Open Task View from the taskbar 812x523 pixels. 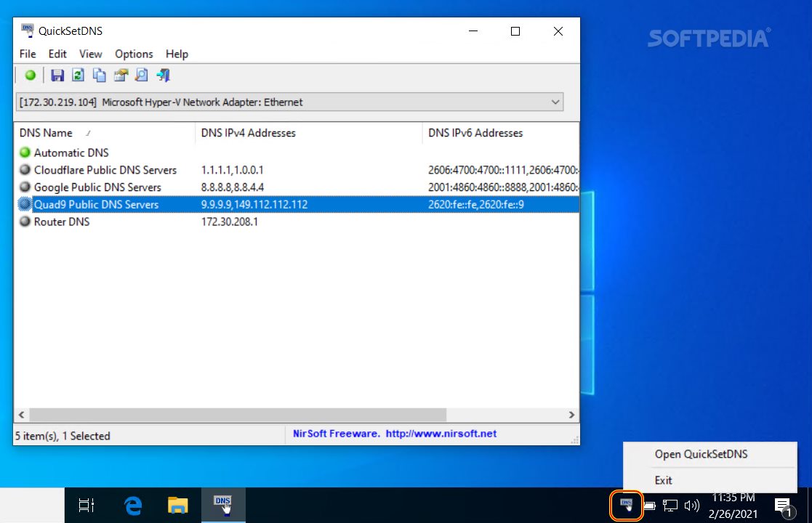click(87, 506)
